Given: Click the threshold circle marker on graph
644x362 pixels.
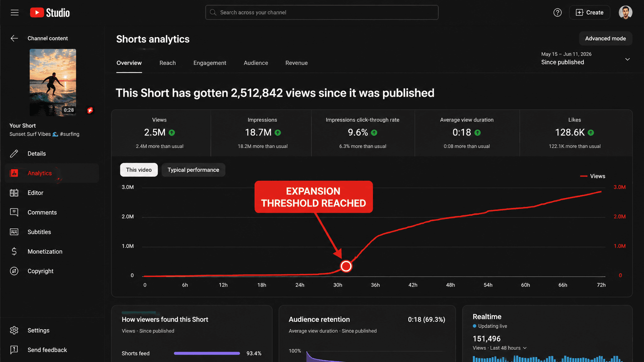Looking at the screenshot, I should click(x=346, y=266).
